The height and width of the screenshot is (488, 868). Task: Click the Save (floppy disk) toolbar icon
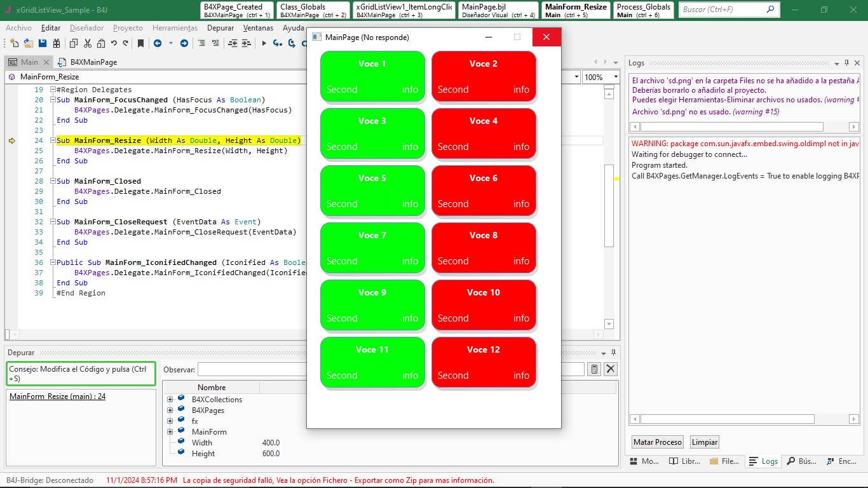[43, 43]
